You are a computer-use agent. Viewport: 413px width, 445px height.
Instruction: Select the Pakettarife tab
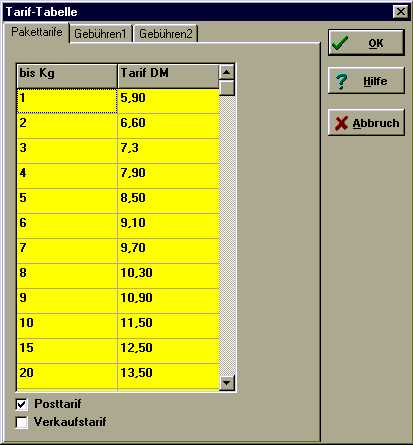(x=37, y=32)
